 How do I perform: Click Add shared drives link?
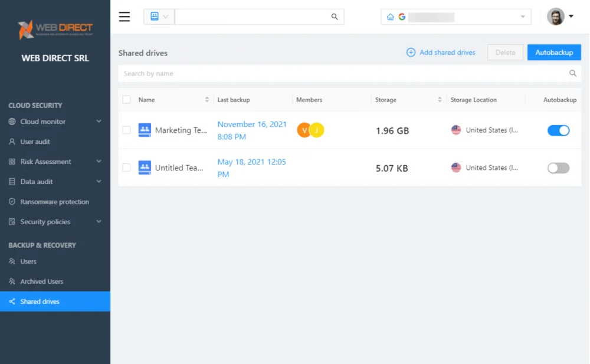coord(447,53)
